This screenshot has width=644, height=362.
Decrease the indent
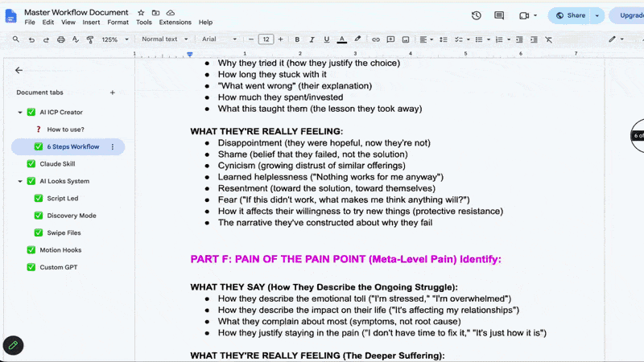(519, 39)
